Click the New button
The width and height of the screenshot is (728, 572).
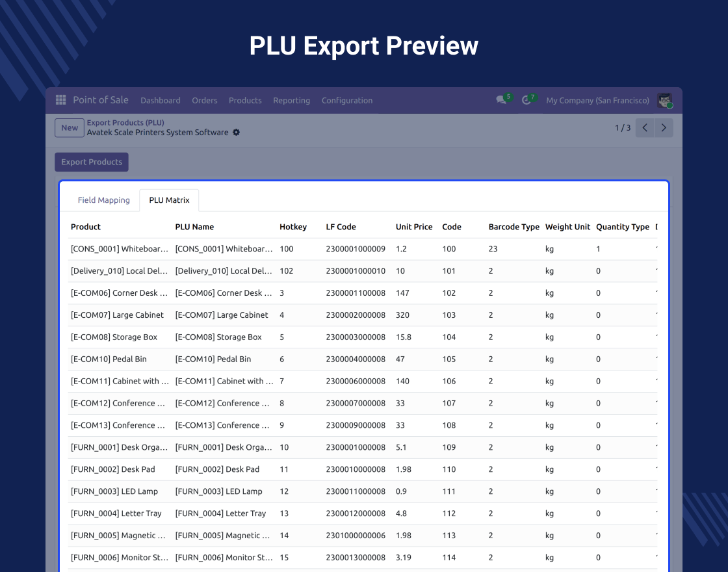(70, 127)
